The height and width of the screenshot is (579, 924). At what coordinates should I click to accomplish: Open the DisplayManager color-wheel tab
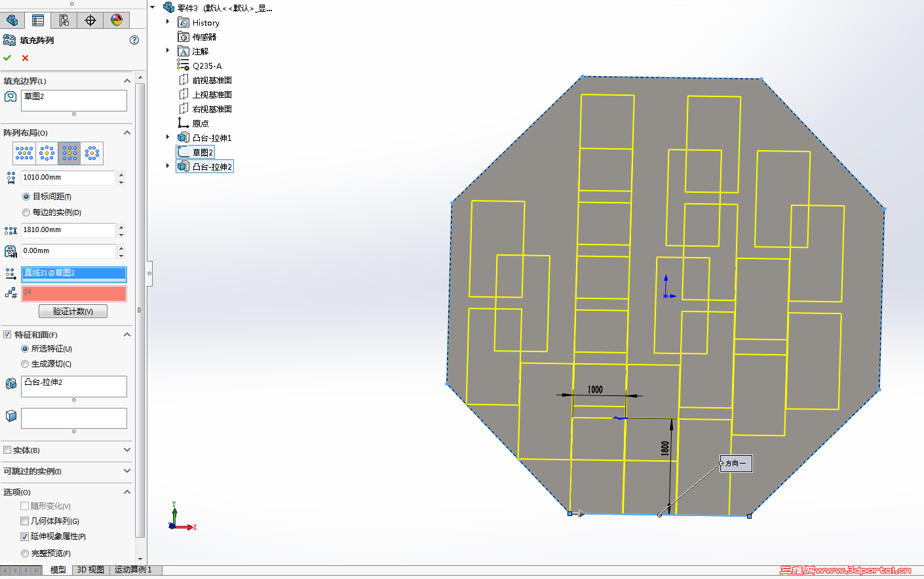pyautogui.click(x=117, y=20)
